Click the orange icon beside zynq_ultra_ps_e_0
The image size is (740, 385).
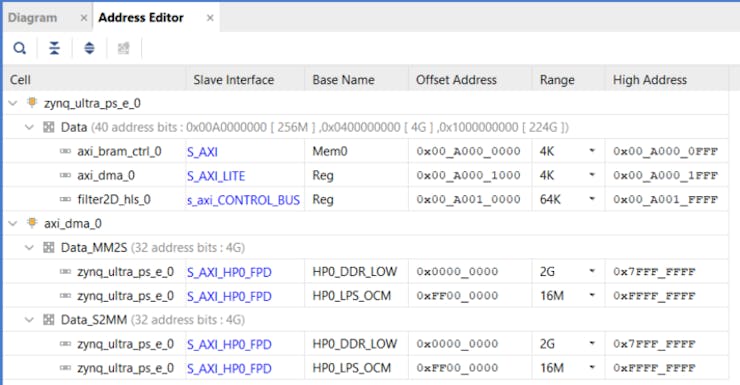click(32, 102)
